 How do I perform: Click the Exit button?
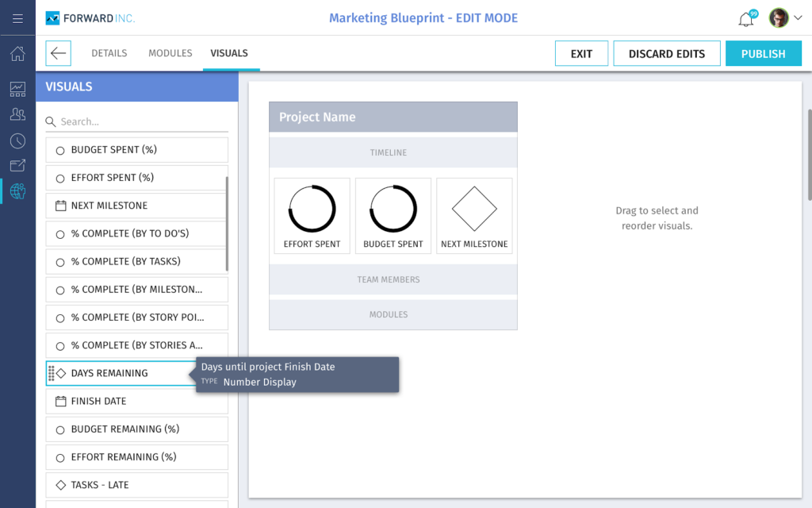point(581,53)
